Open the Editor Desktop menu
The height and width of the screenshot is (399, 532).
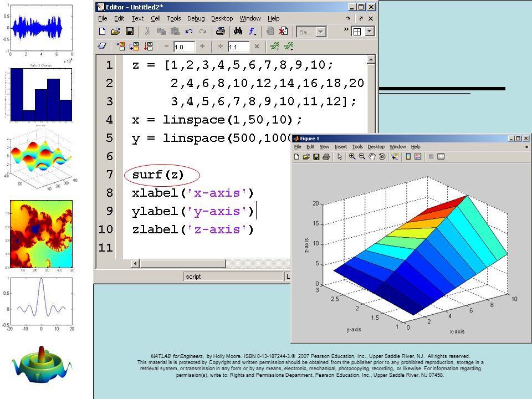(222, 18)
